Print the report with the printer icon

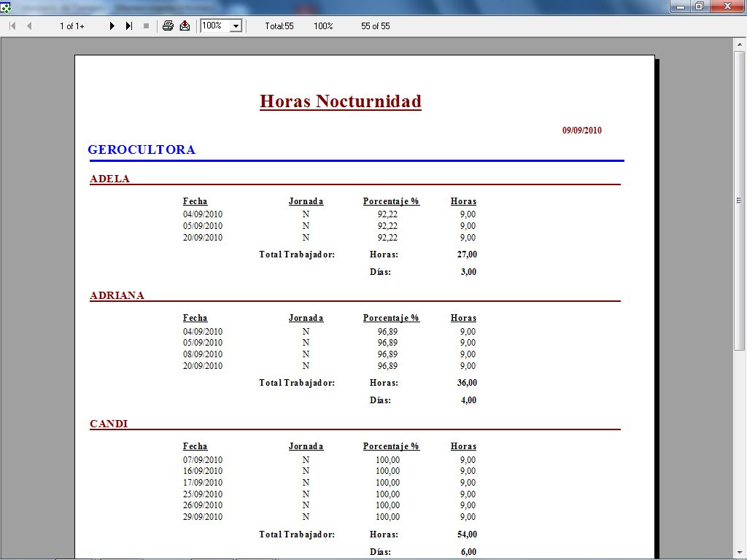[x=168, y=26]
